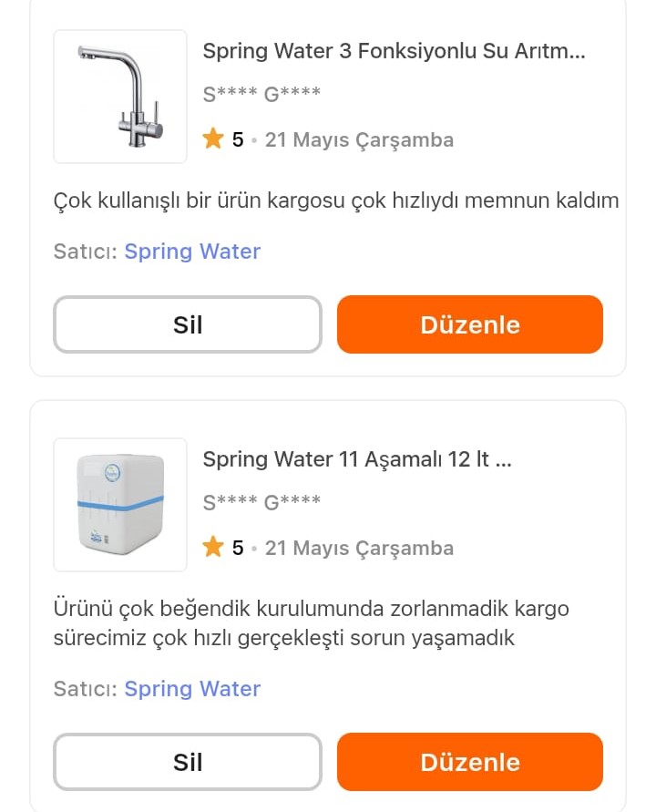The height and width of the screenshot is (812, 656).
Task: Edit the water purifier review with Düzenle
Action: click(x=470, y=762)
